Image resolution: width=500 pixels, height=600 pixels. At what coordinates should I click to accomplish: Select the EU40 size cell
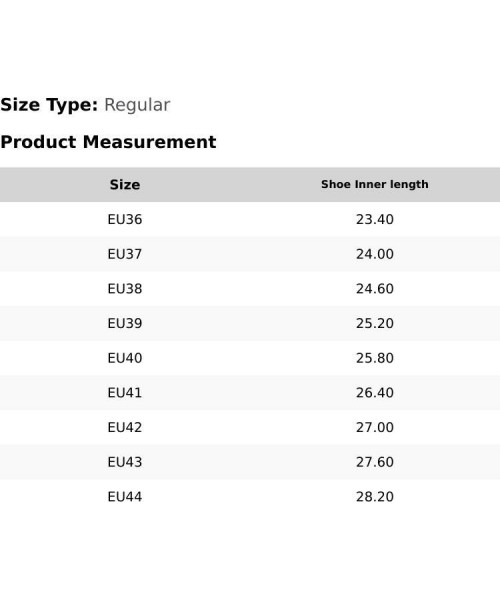coord(125,358)
